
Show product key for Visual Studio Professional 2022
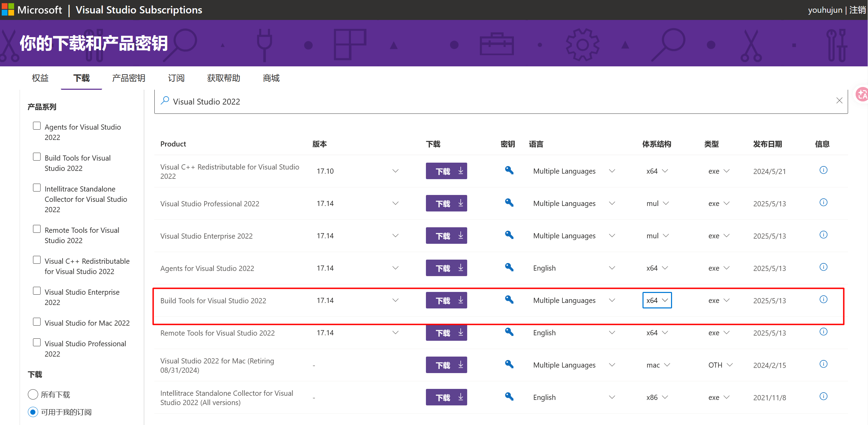pos(509,203)
